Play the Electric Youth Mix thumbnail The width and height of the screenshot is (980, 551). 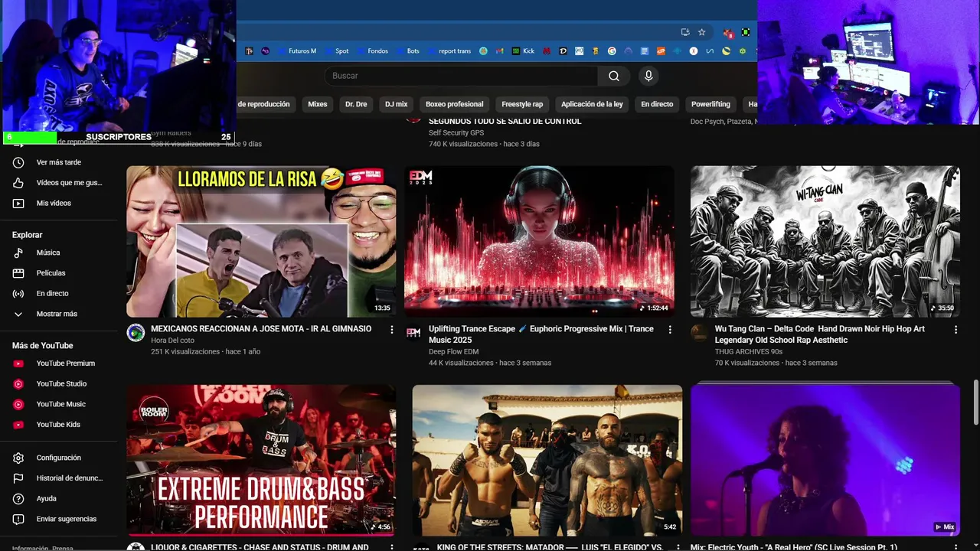(825, 460)
